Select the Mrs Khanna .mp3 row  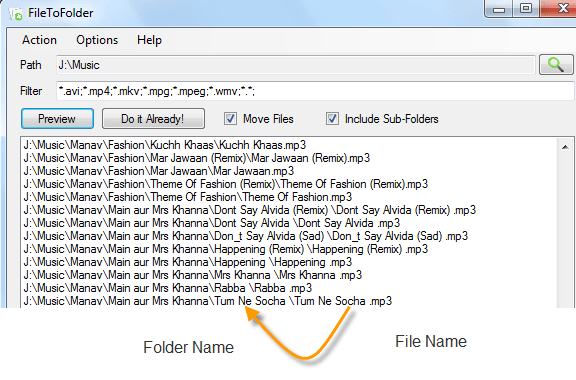tap(192, 275)
